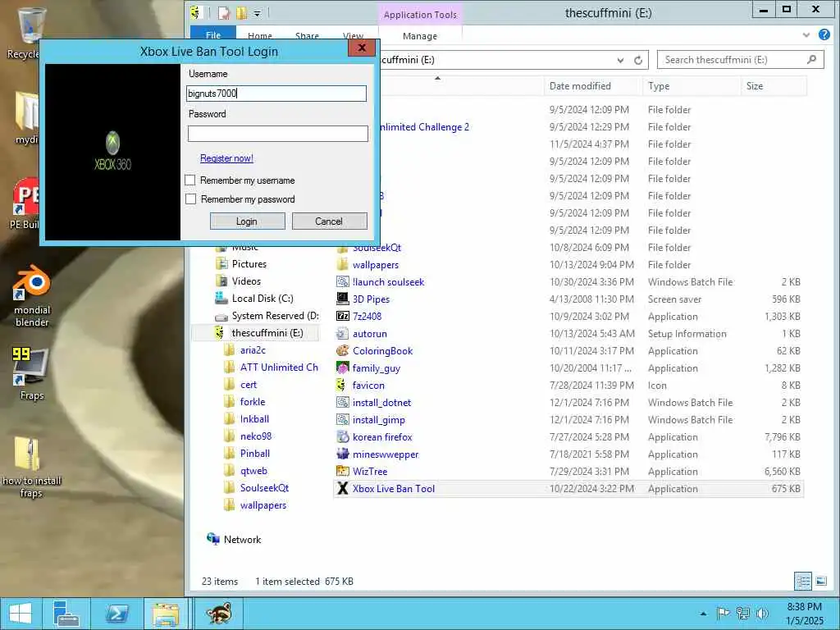Select the Xbox Live Ban Tool application icon

tap(342, 488)
